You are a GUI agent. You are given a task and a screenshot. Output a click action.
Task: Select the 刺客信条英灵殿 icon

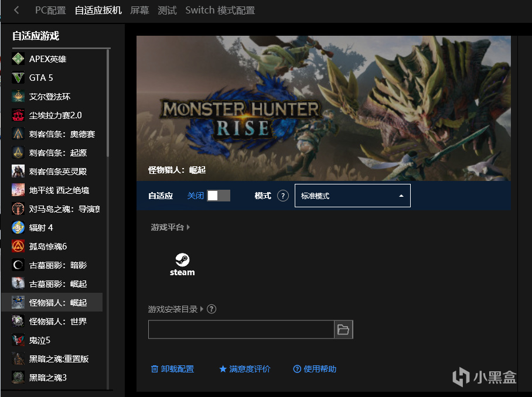click(x=18, y=172)
